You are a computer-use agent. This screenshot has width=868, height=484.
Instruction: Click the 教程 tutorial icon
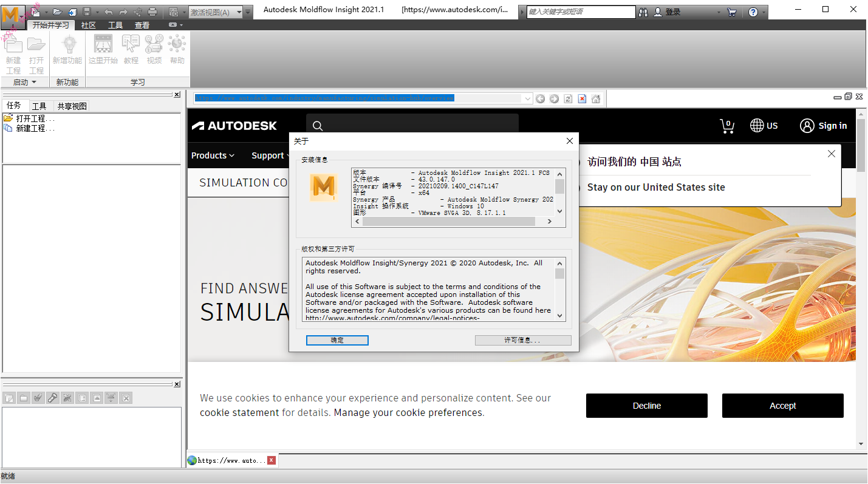click(x=131, y=49)
